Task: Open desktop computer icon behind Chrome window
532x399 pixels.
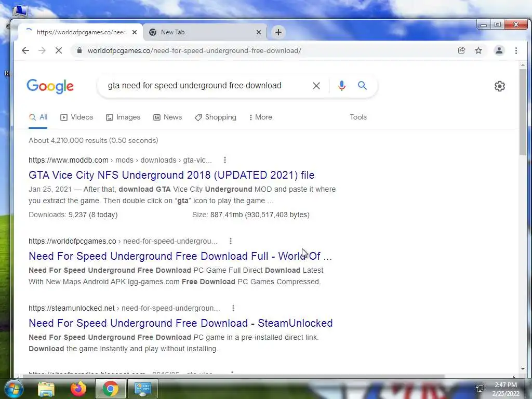Action: click(20, 10)
